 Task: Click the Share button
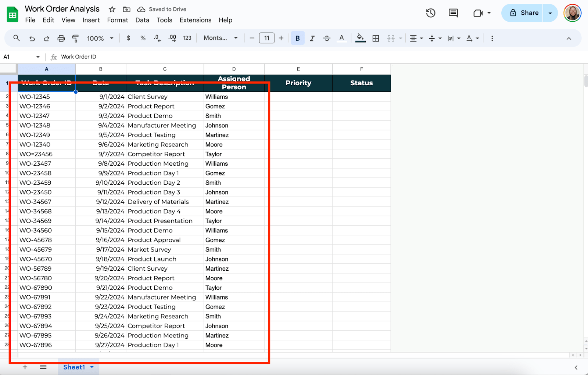pyautogui.click(x=524, y=13)
